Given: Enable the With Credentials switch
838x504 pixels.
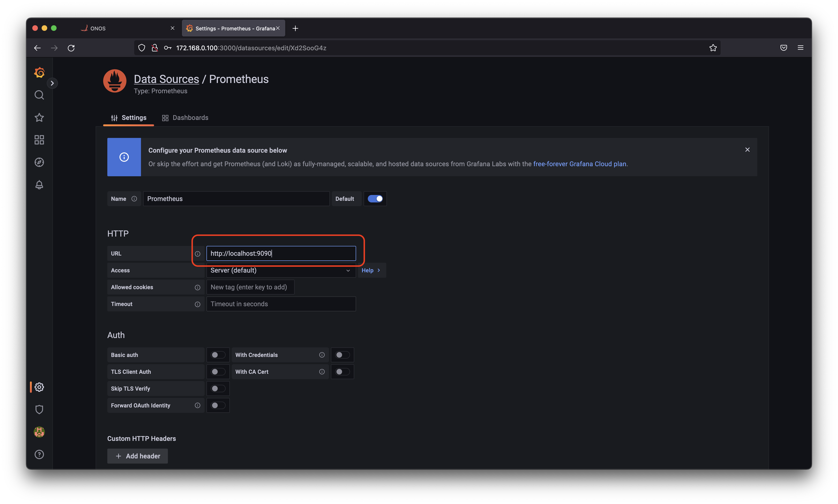Looking at the screenshot, I should 342,355.
